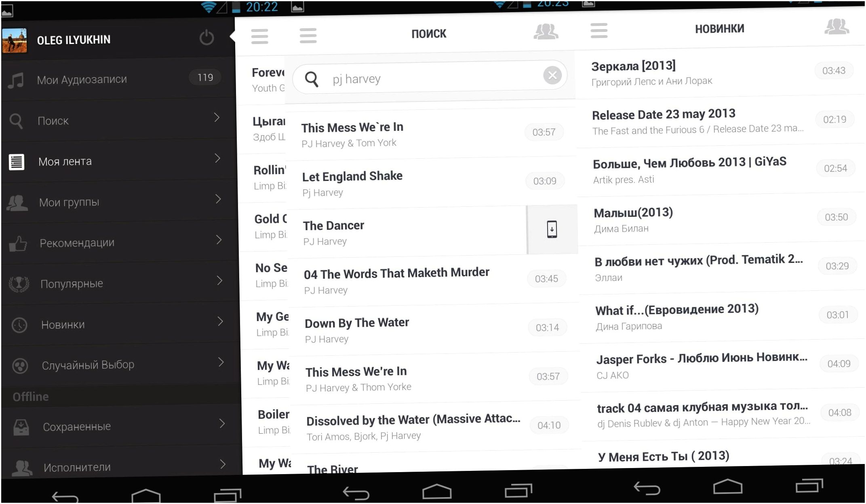Tap the home button under the Новинки screen
The height and width of the screenshot is (504, 866).
728,486
